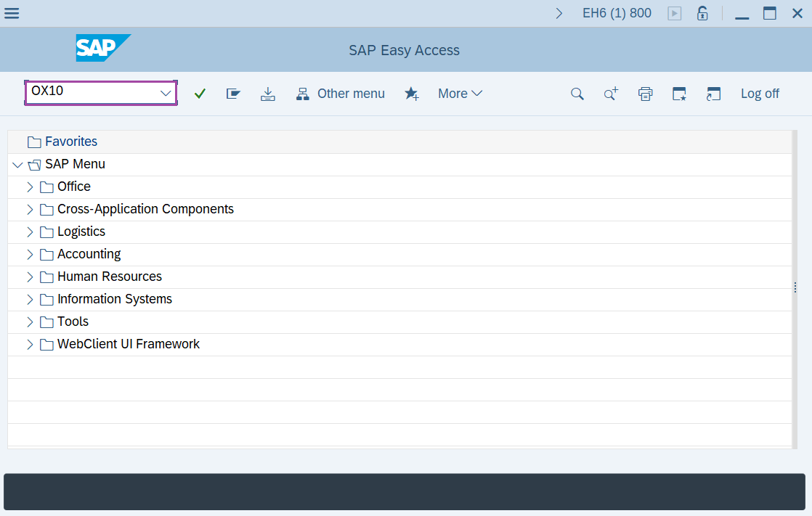Screen dimensions: 812x516
Task: Select the Human Resources folder
Action: (109, 276)
